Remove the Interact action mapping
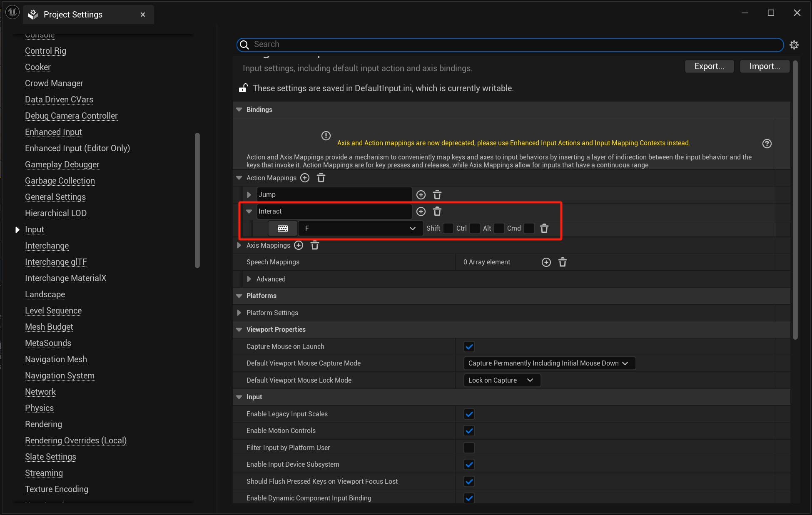The image size is (812, 515). [437, 211]
